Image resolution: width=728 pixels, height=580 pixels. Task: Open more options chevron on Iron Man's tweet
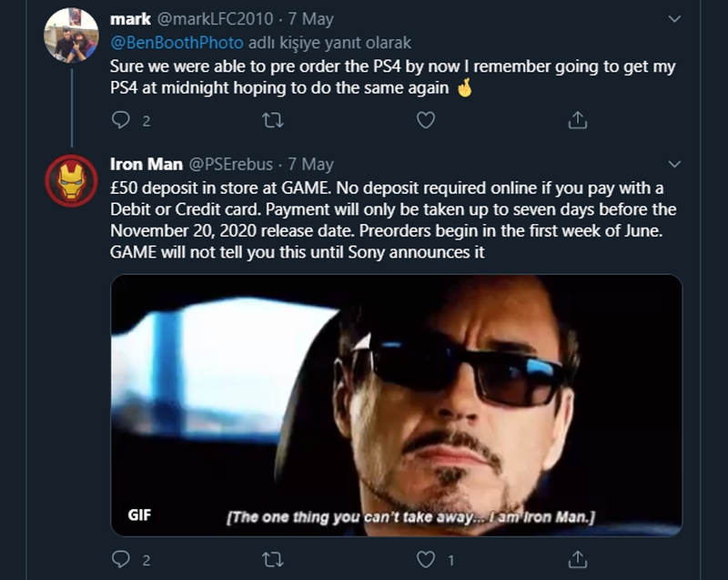(x=674, y=165)
